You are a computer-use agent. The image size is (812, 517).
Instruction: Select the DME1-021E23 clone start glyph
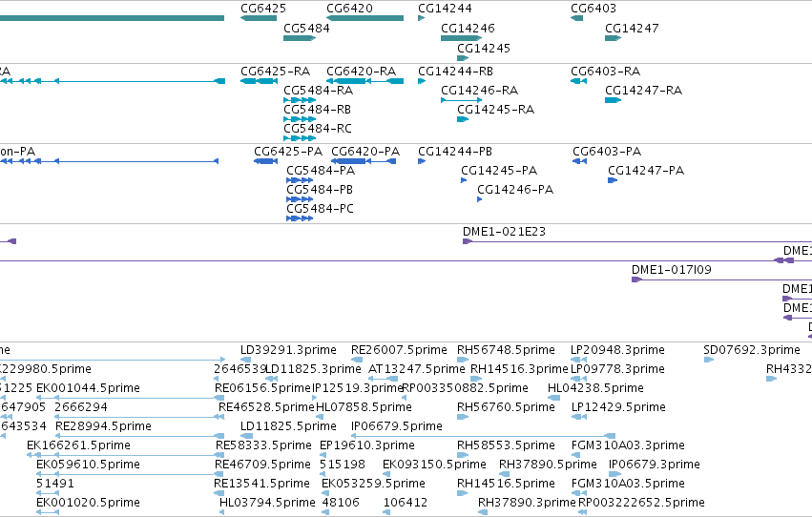click(x=468, y=241)
